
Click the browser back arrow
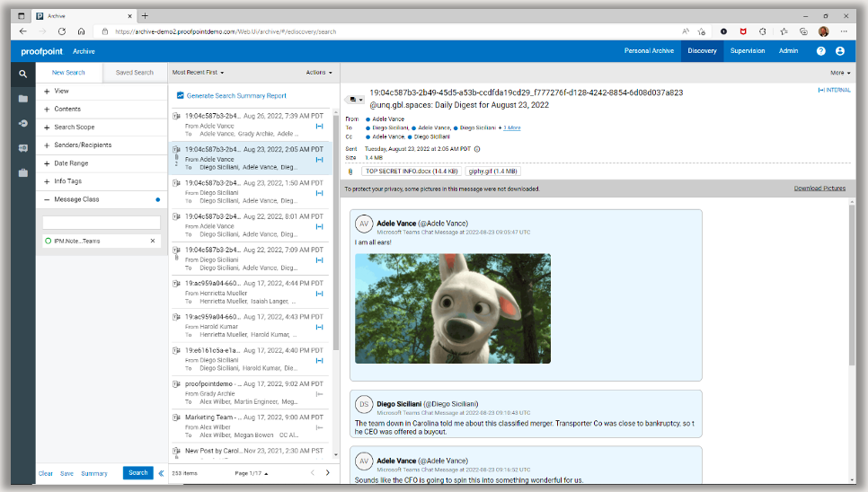(x=22, y=31)
